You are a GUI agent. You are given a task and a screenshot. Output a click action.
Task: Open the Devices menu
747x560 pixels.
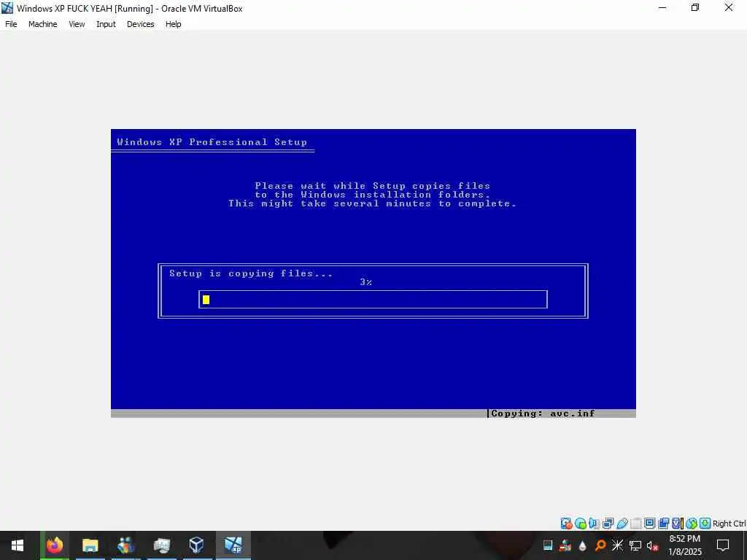click(140, 24)
